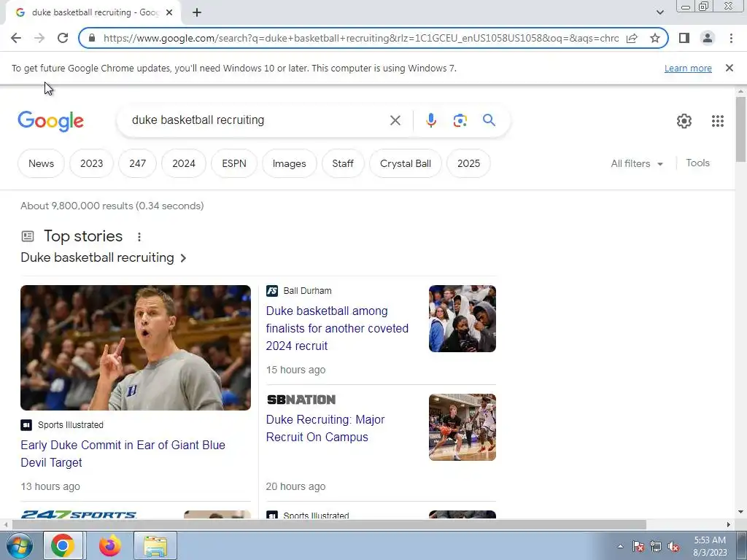
Task: Expand the All filters dropdown
Action: (x=637, y=163)
